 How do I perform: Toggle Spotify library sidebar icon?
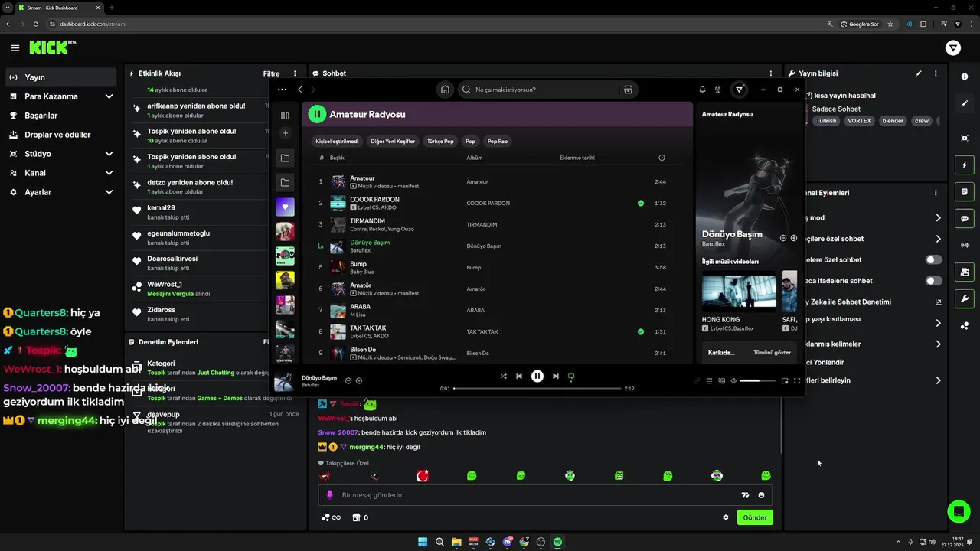point(285,116)
